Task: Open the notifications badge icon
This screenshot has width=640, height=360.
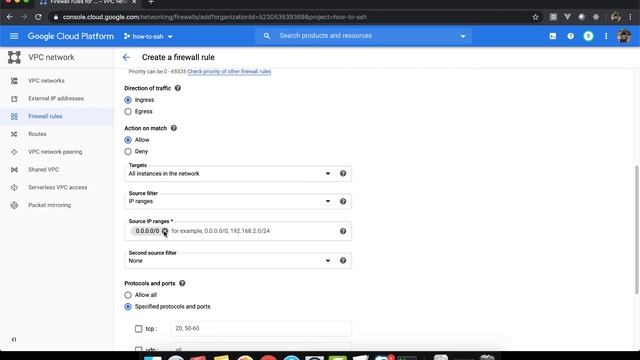Action: tap(588, 36)
